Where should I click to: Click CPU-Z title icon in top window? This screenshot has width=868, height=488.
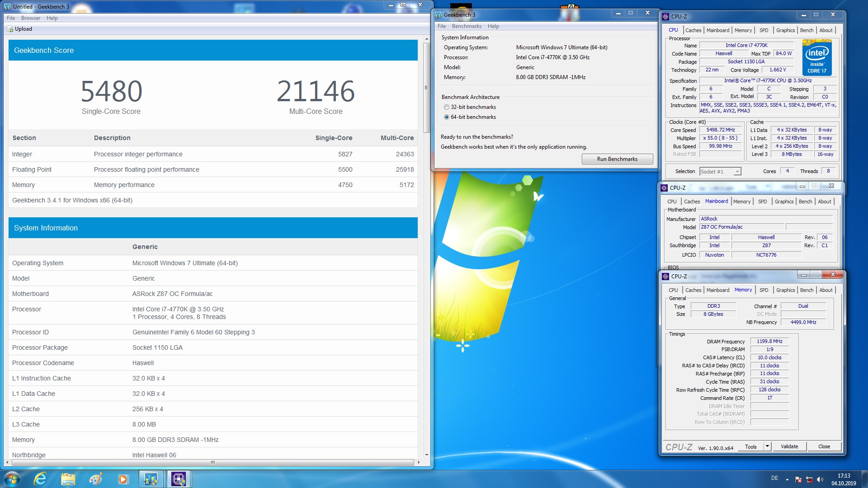[x=665, y=16]
